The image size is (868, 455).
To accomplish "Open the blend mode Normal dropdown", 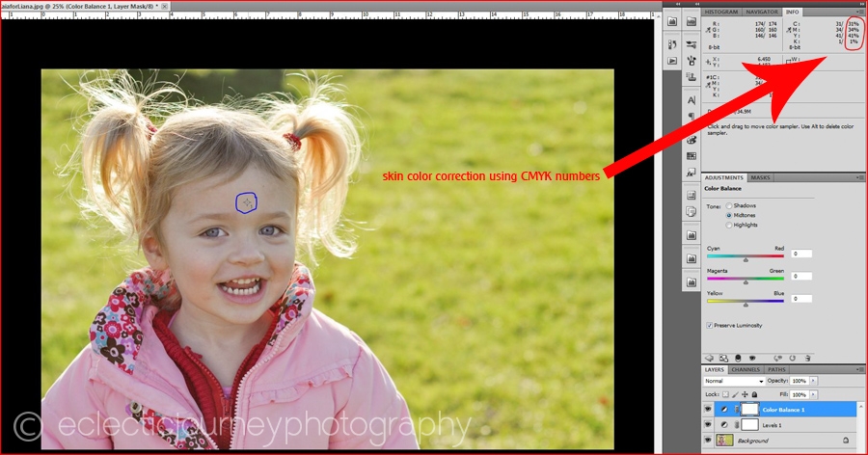I will tap(734, 381).
